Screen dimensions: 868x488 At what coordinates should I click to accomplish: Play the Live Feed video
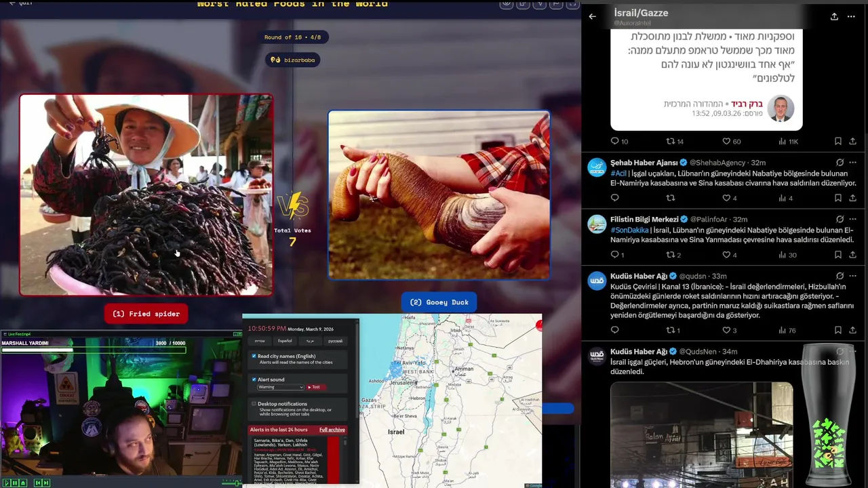(6, 483)
